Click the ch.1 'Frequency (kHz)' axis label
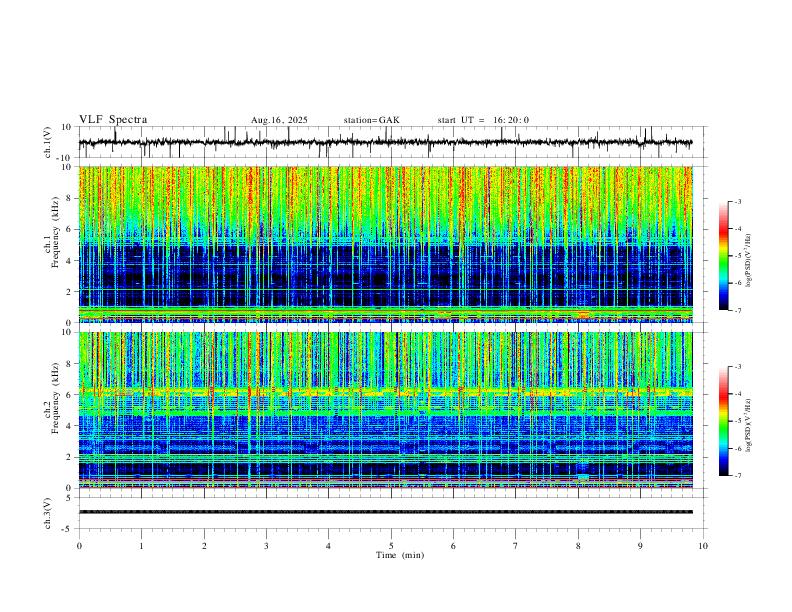792x612 pixels. pyautogui.click(x=55, y=232)
